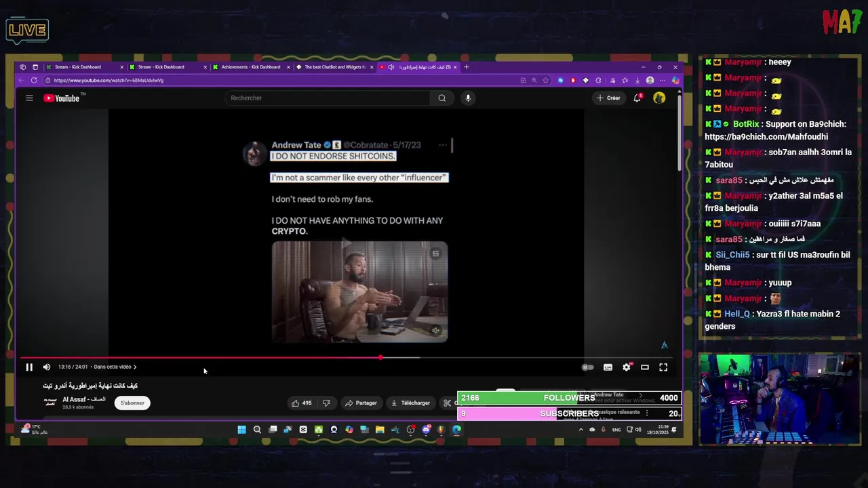Click Sii_Chii5 username in chat
868x488 pixels.
732,255
